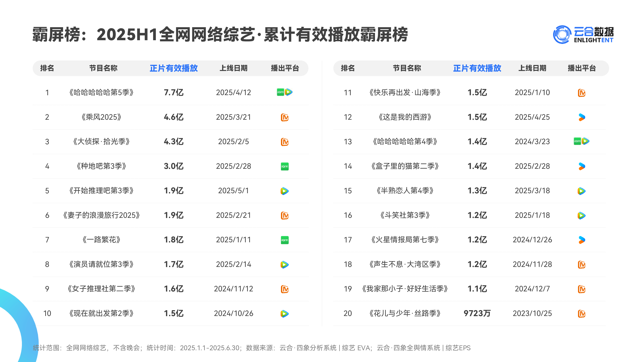Viewport: 644px width, 362px height.
Task: Click the 7.7亿 playback value
Action: click(x=174, y=93)
